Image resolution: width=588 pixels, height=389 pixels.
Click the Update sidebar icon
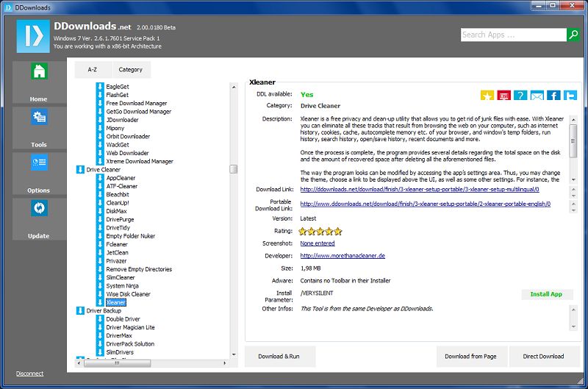39,209
